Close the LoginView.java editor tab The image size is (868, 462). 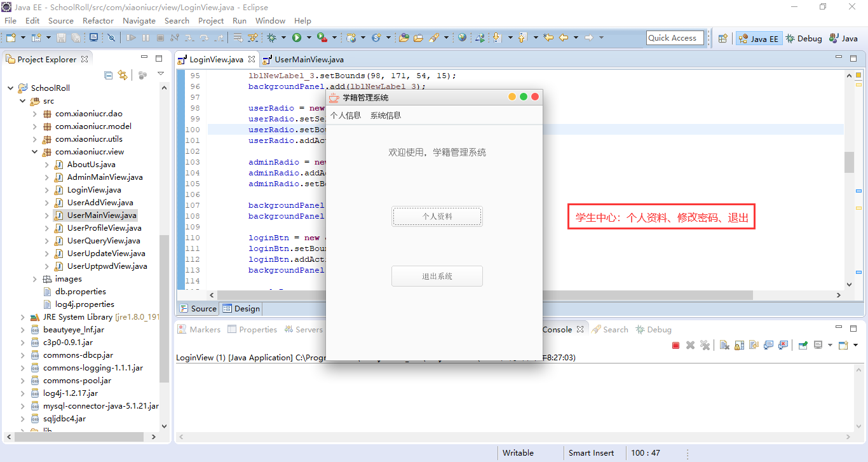pyautogui.click(x=252, y=59)
